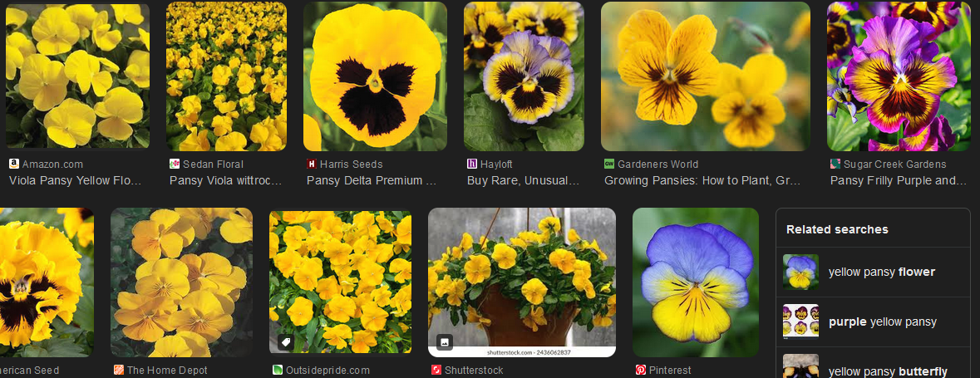Open the Pinterest blue-yellow pansy image
This screenshot has width=980, height=378.
point(696,282)
